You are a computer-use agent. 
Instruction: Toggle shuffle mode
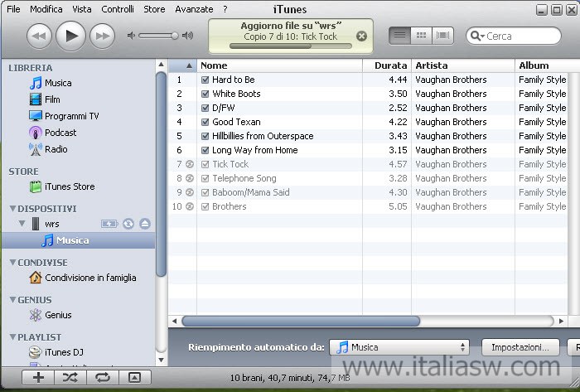tap(70, 377)
